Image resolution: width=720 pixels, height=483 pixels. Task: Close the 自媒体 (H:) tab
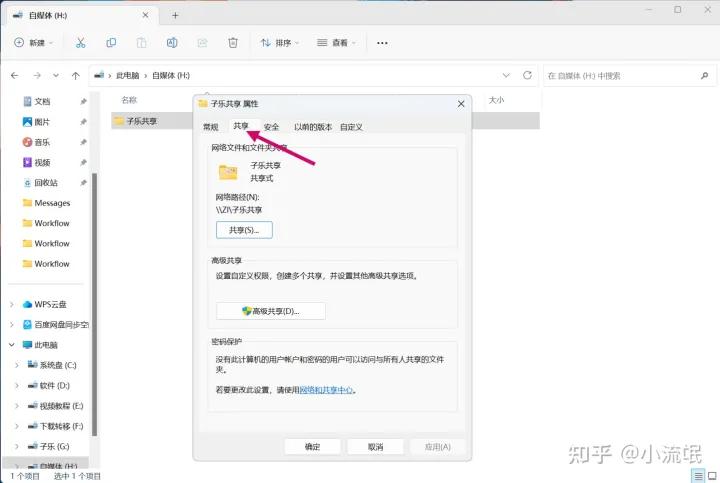coord(145,15)
